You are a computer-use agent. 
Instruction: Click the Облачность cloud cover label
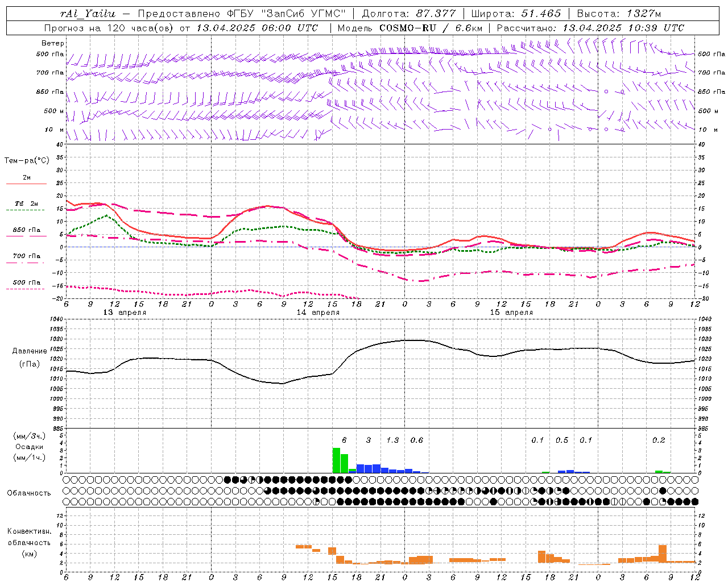[x=29, y=493]
